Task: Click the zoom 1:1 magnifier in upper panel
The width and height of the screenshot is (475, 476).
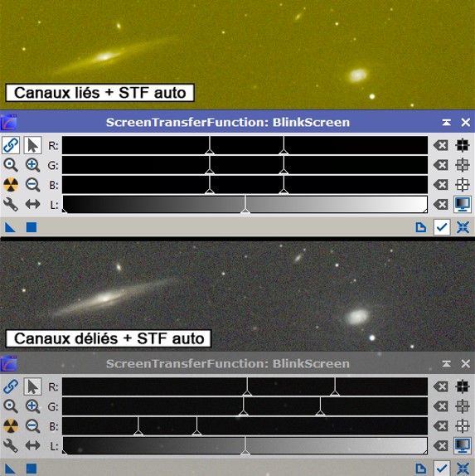Action: [x=11, y=165]
